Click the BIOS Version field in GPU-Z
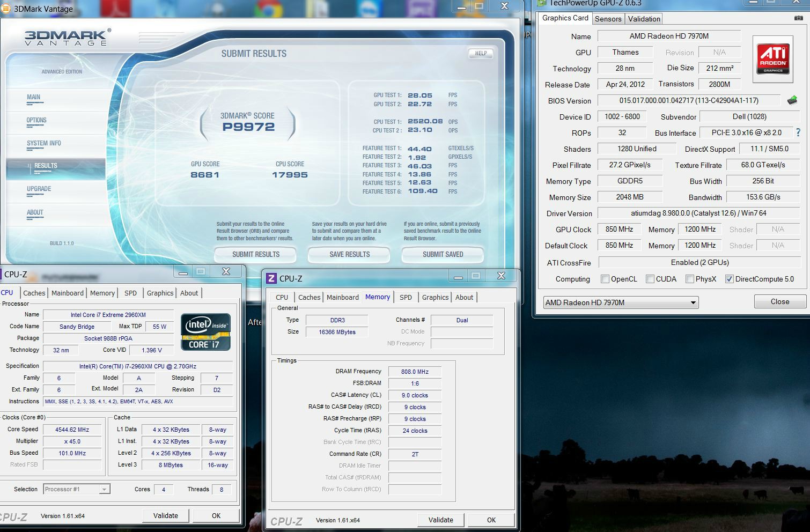This screenshot has height=532, width=810. (689, 100)
